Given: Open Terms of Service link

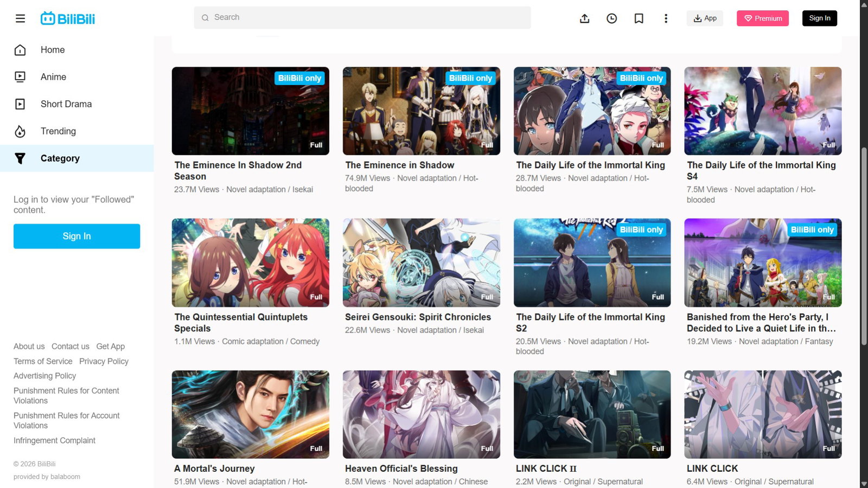Looking at the screenshot, I should (x=43, y=361).
